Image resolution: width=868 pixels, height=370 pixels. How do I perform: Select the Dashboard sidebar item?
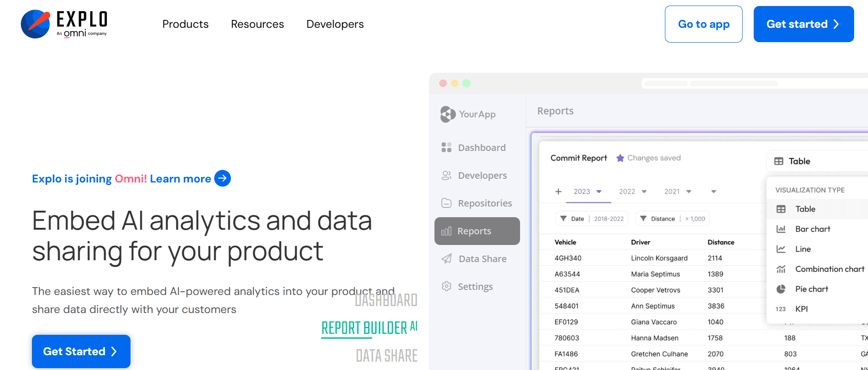(477, 147)
